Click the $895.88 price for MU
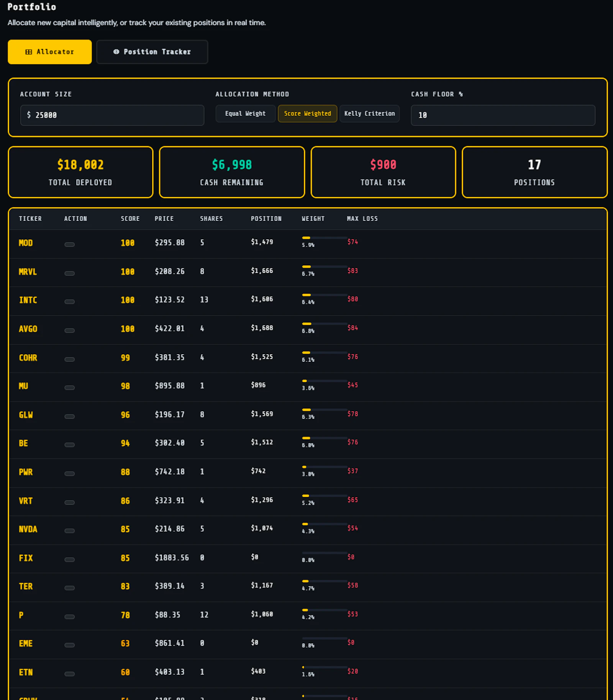The height and width of the screenshot is (700, 613). coord(170,386)
